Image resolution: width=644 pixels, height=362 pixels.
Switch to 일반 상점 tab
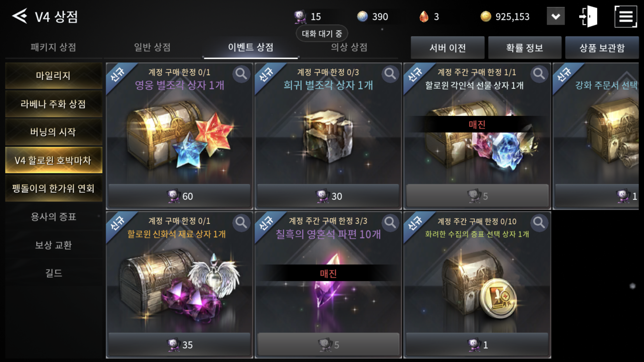[x=152, y=47]
